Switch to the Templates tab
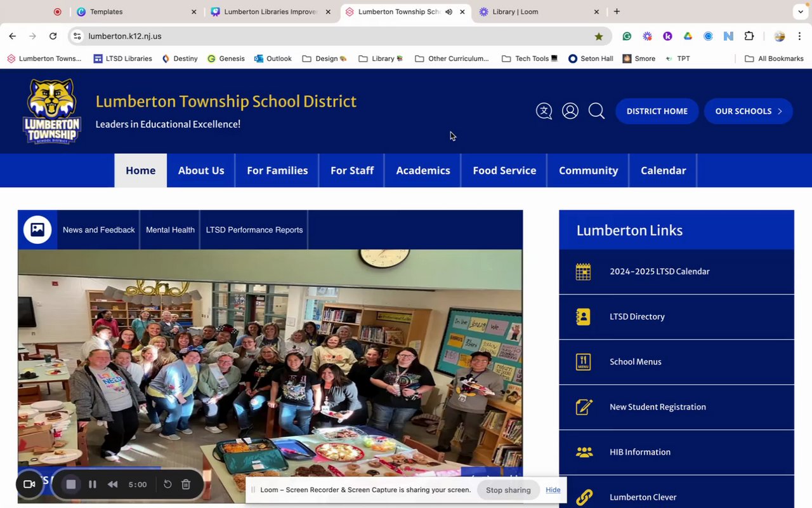 pos(136,11)
